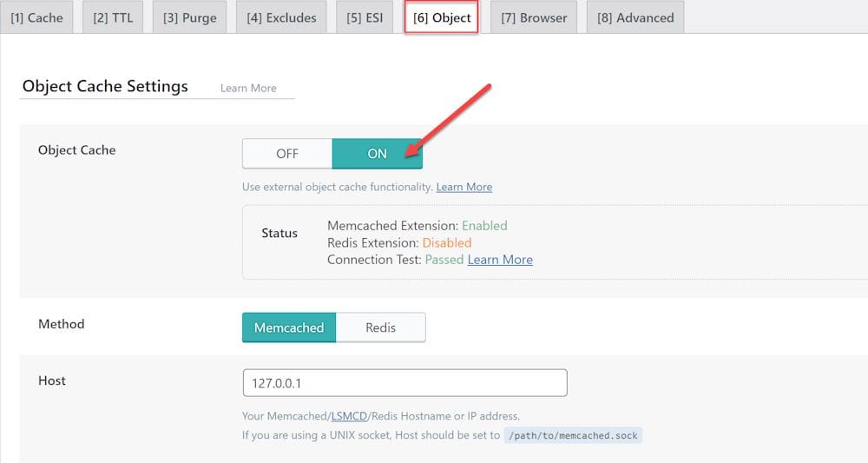Go to the [3] Purge tab

[x=189, y=17]
